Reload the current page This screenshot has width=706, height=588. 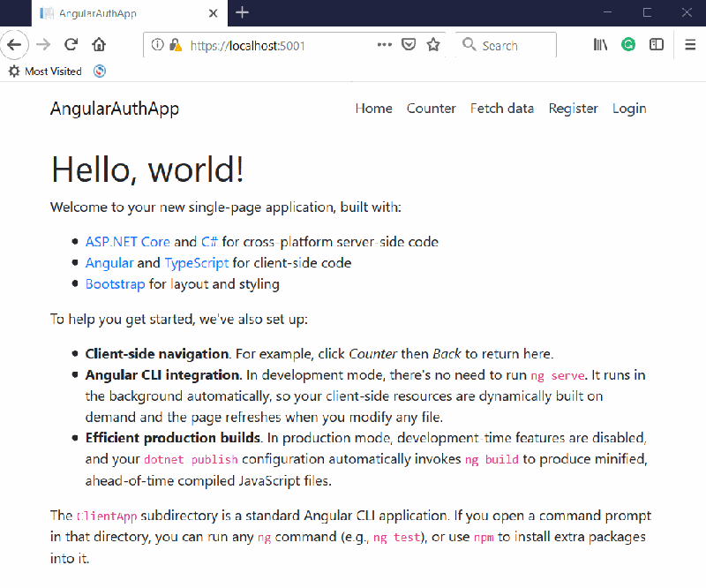point(70,44)
